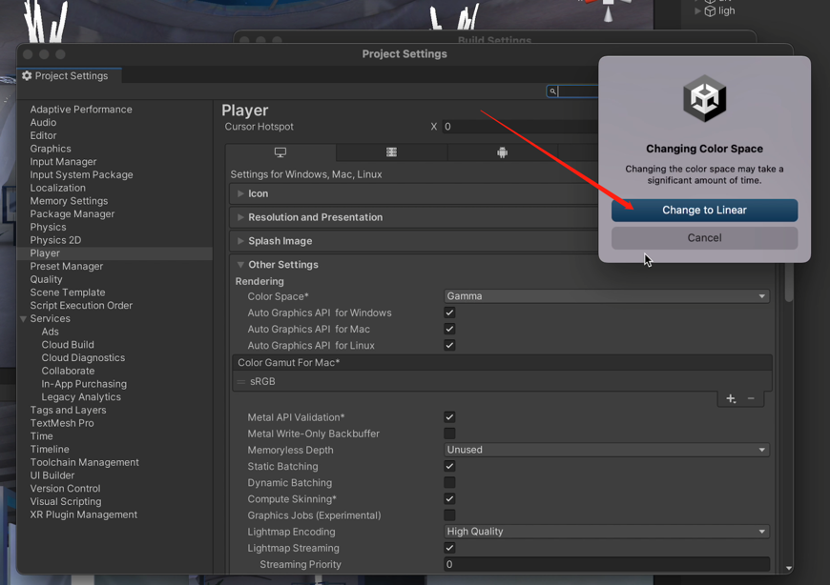Click the gear icon on Project Settings tab
The width and height of the screenshot is (830, 586).
pos(27,76)
